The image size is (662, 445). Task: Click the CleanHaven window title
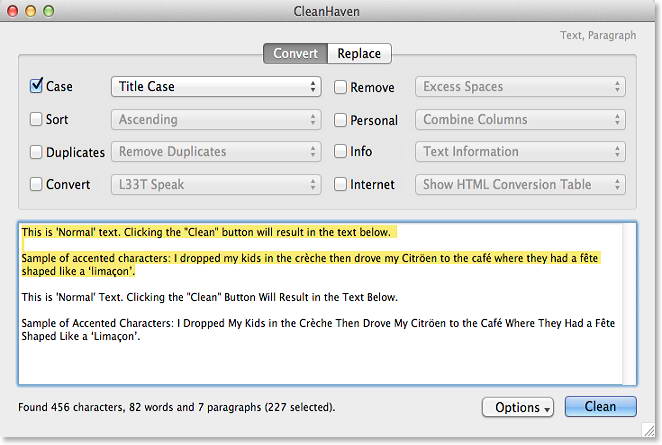pyautogui.click(x=326, y=11)
